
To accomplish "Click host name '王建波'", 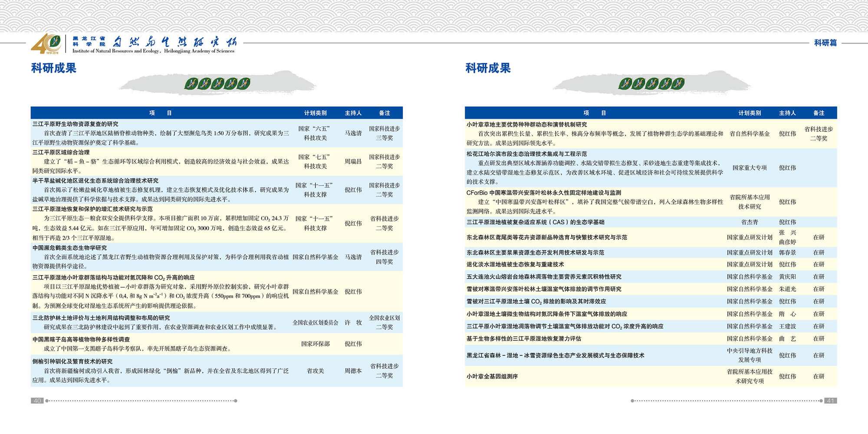I will [787, 326].
